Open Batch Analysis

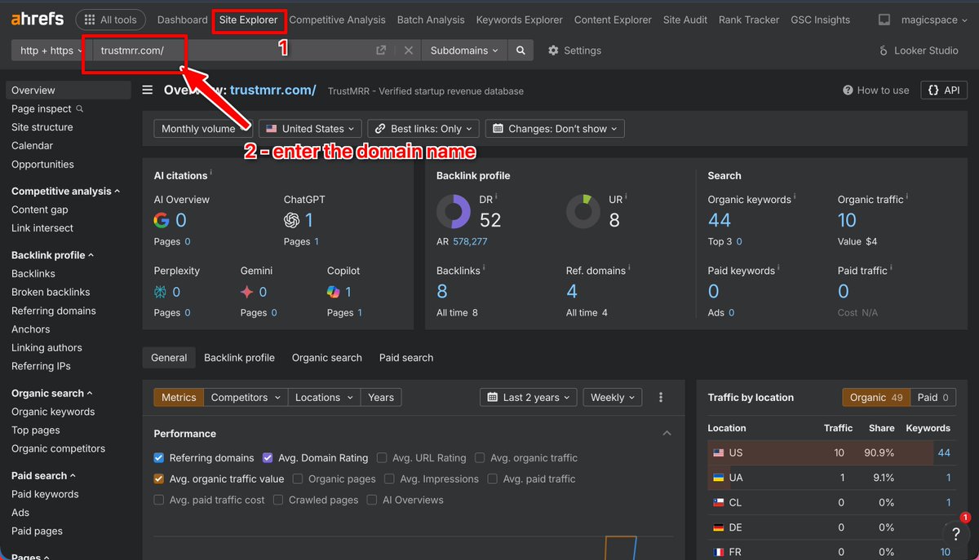[431, 20]
